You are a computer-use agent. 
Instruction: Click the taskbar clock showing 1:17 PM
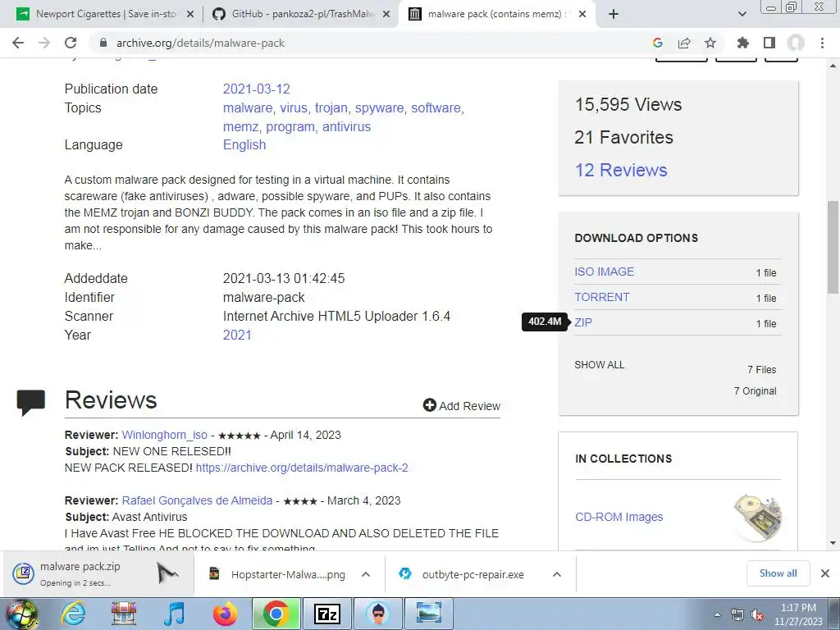coord(798,614)
